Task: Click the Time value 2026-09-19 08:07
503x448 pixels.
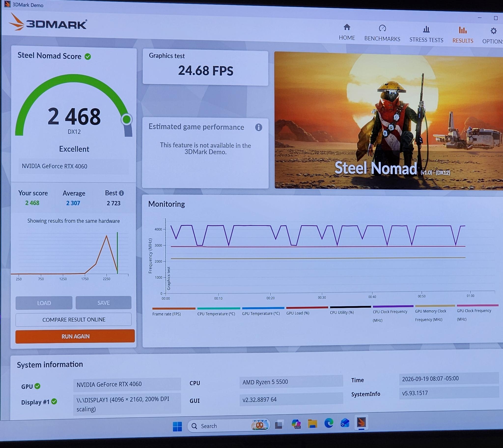Action: 449,378
